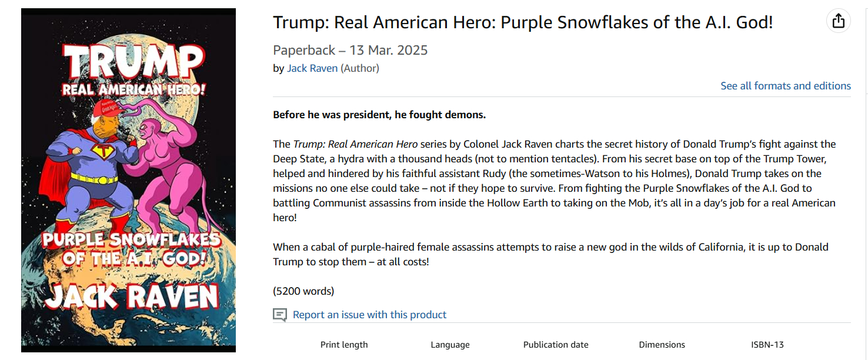Image resolution: width=868 pixels, height=360 pixels.
Task: Click the Paperback – 13 Mar. 2025 subtitle
Action: [350, 50]
